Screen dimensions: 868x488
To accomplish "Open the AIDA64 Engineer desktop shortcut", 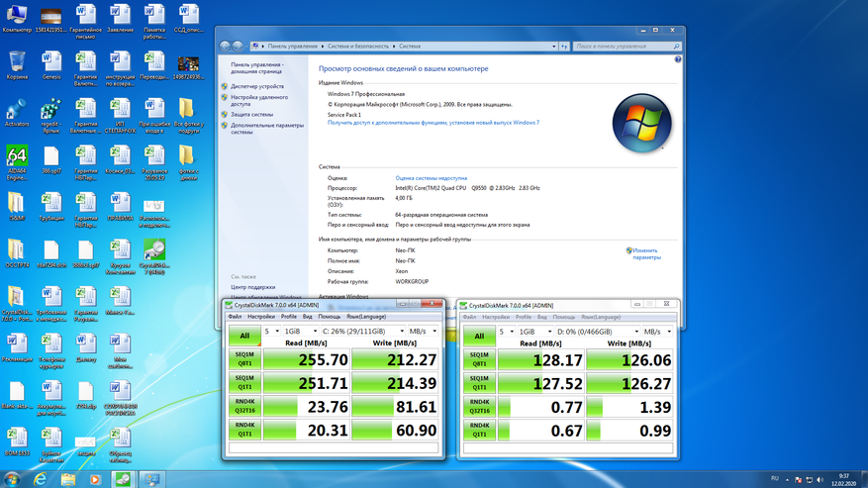I will 17,158.
